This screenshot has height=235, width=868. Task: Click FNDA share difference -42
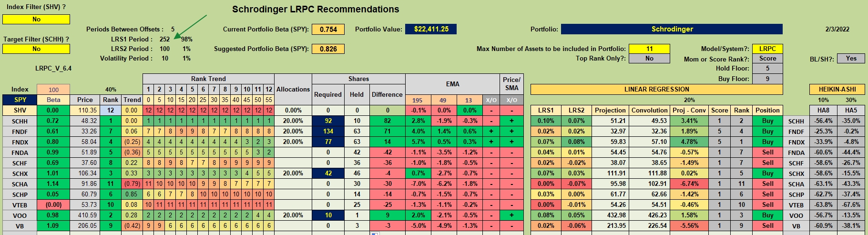[x=388, y=153]
